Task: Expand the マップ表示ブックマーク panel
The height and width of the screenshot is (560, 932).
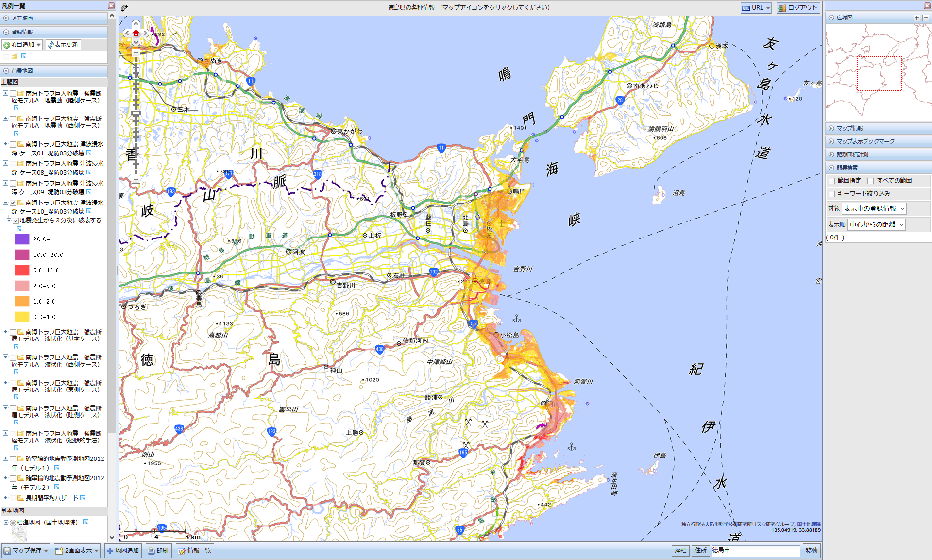Action: click(865, 141)
